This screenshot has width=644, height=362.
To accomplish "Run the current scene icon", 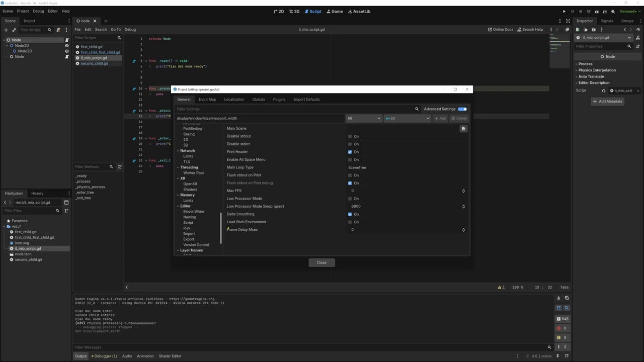I will click(x=596, y=11).
